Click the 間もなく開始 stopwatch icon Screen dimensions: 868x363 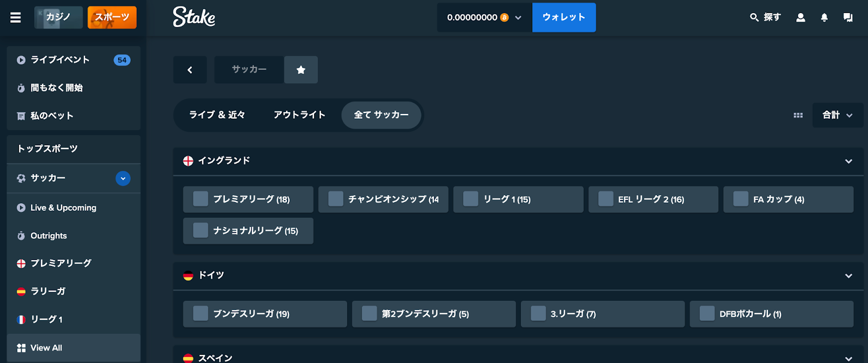(21, 88)
